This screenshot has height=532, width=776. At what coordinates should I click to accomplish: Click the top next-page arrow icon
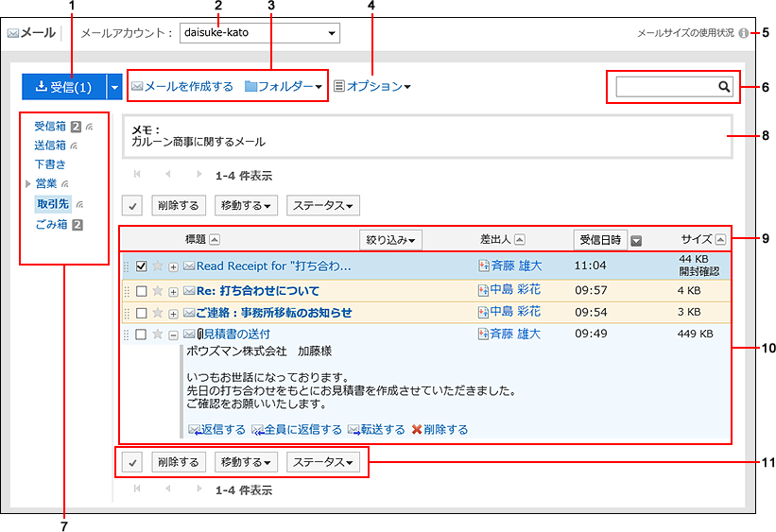(198, 174)
